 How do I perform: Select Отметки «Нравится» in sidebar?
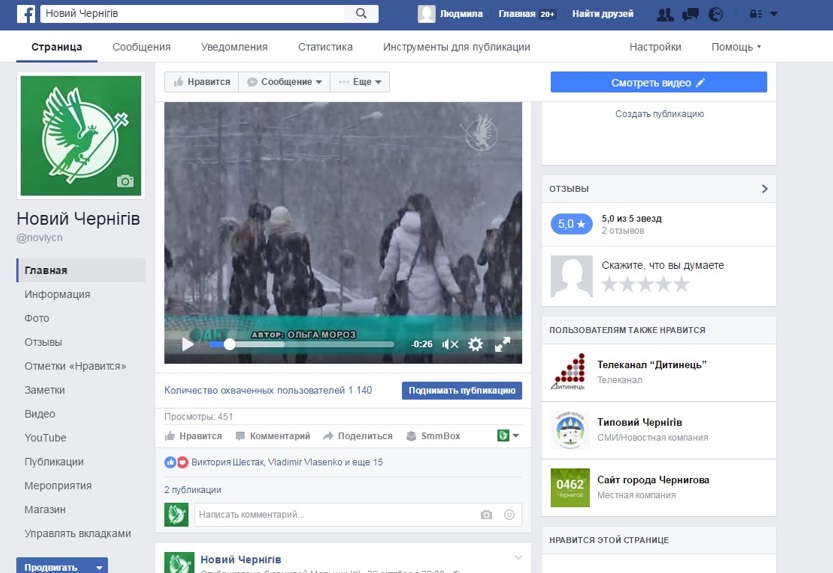pyautogui.click(x=75, y=366)
